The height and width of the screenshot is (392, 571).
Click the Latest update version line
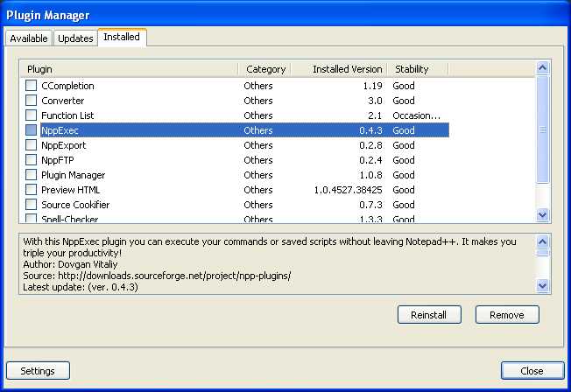click(81, 287)
